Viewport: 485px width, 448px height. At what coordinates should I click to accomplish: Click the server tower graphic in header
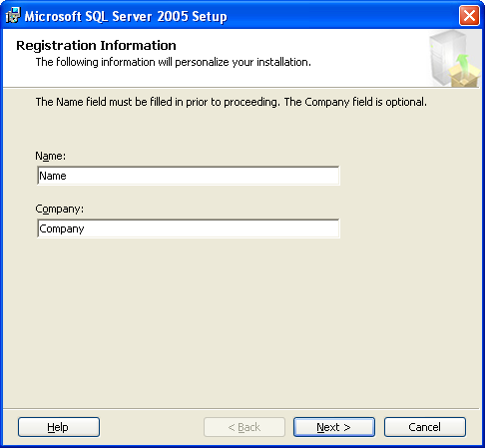click(x=444, y=56)
